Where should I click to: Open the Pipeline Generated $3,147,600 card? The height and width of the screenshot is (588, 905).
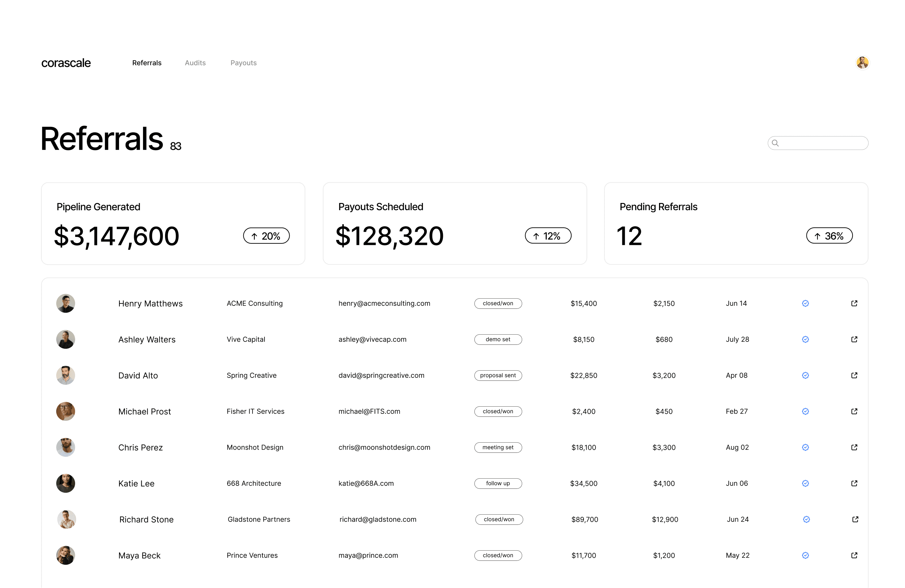(x=173, y=224)
